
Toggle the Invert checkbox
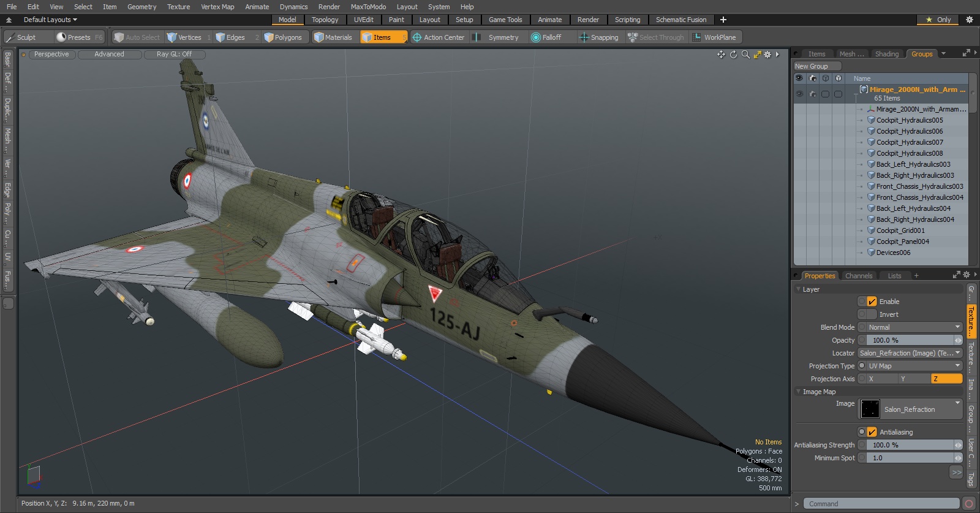pyautogui.click(x=872, y=314)
